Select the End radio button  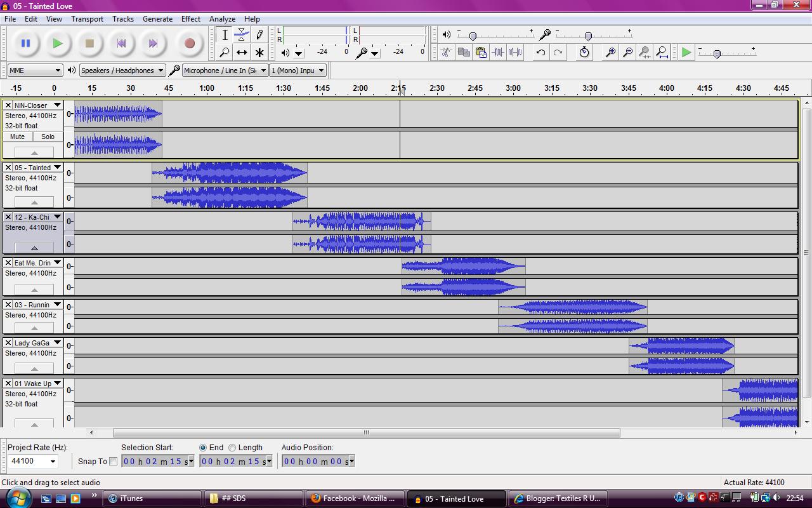203,448
